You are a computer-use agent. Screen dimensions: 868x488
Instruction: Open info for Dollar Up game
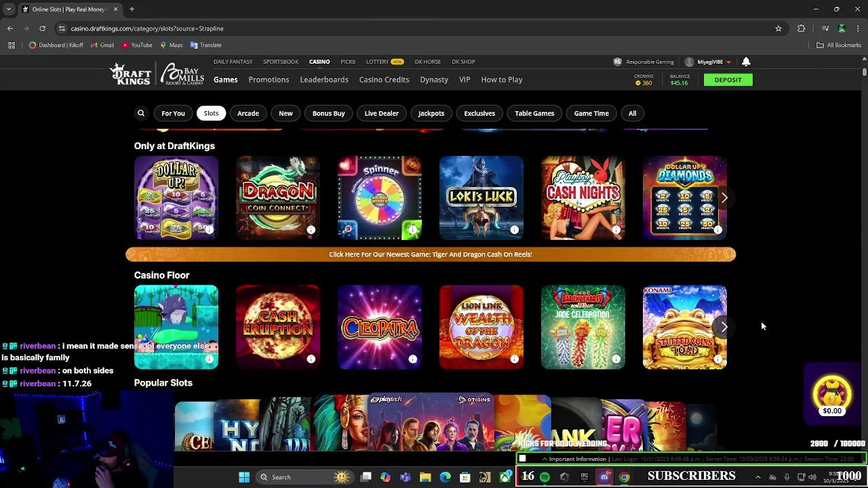tap(210, 230)
